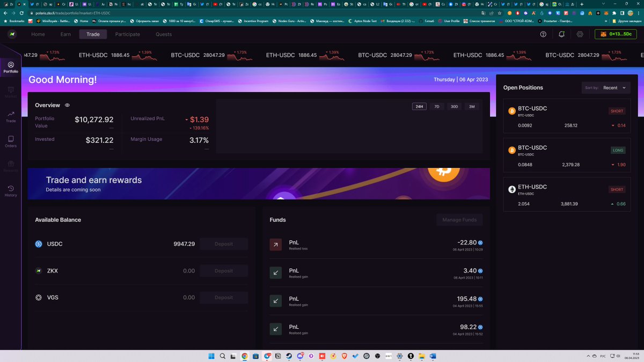644x362 pixels.
Task: Click the Deposit button for VGS
Action: click(x=224, y=298)
